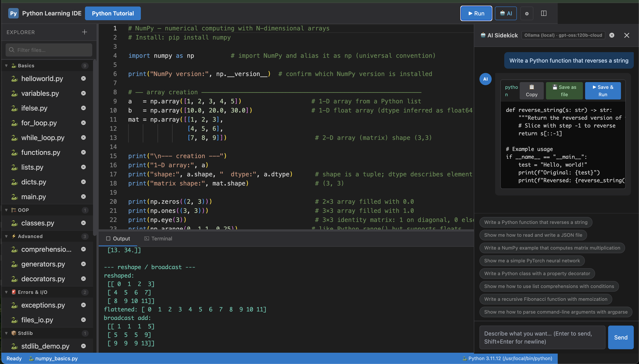The width and height of the screenshot is (639, 364).
Task: Delete functions.py with its x icon
Action: click(x=83, y=152)
